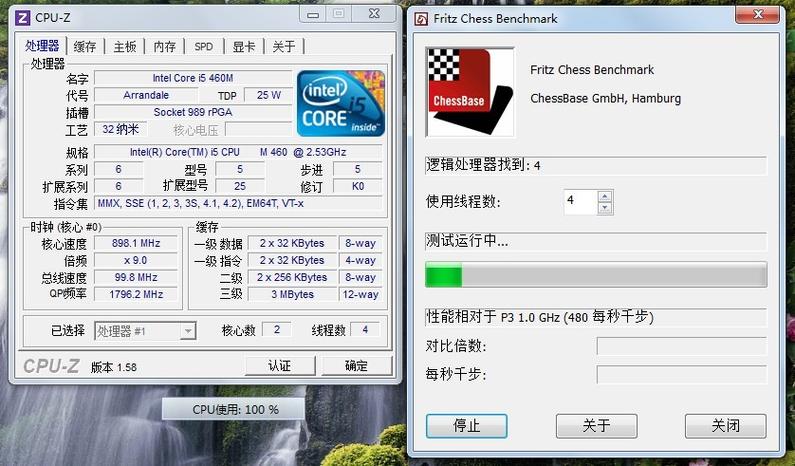This screenshot has height=466, width=795.
Task: Click the 32 纳米 process value
Action: 121,129
